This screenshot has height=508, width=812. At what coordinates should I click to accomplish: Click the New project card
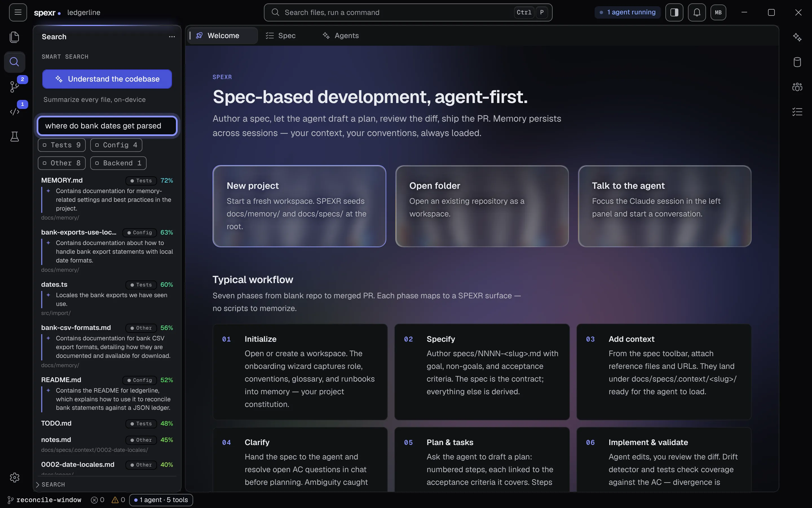[299, 206]
